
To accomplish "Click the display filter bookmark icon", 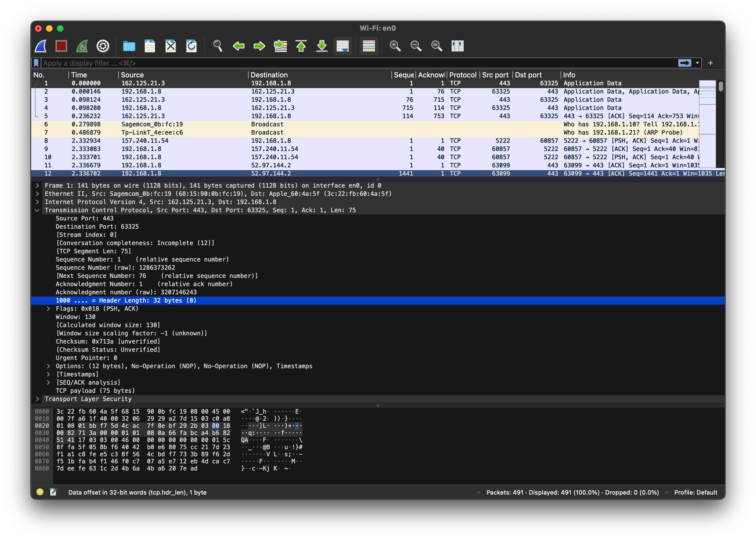I will click(36, 63).
